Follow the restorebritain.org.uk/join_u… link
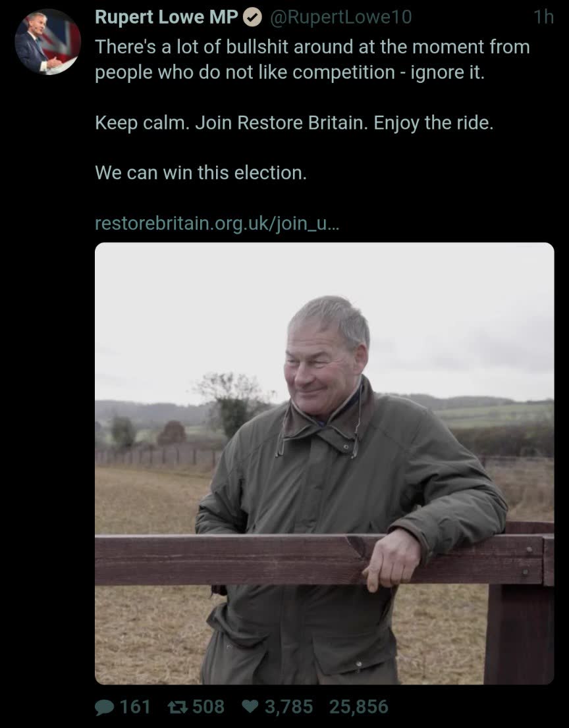This screenshot has height=728, width=569. [x=217, y=223]
